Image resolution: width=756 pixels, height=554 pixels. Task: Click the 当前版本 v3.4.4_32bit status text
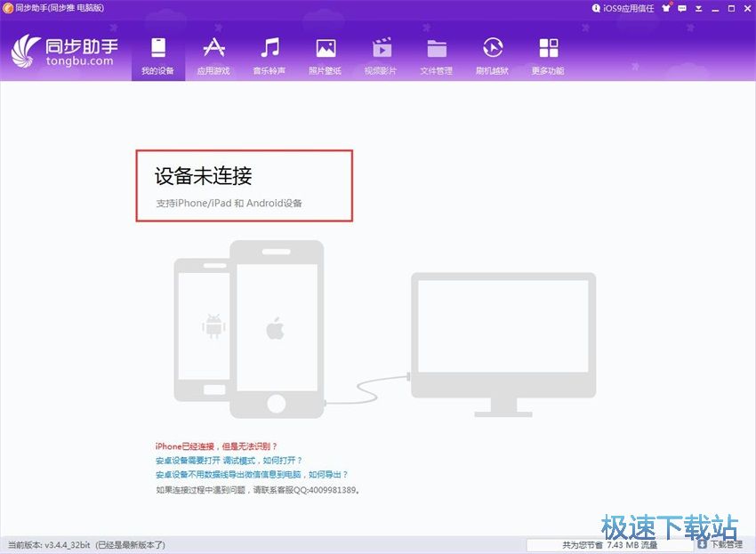click(86, 545)
